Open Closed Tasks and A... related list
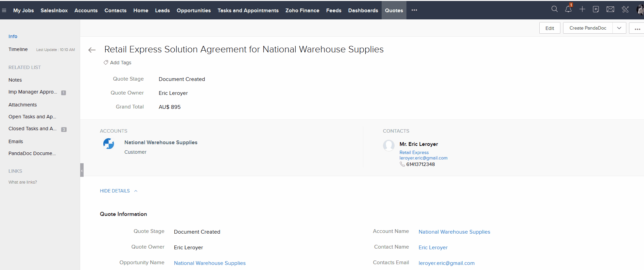This screenshot has width=644, height=270. [x=33, y=129]
